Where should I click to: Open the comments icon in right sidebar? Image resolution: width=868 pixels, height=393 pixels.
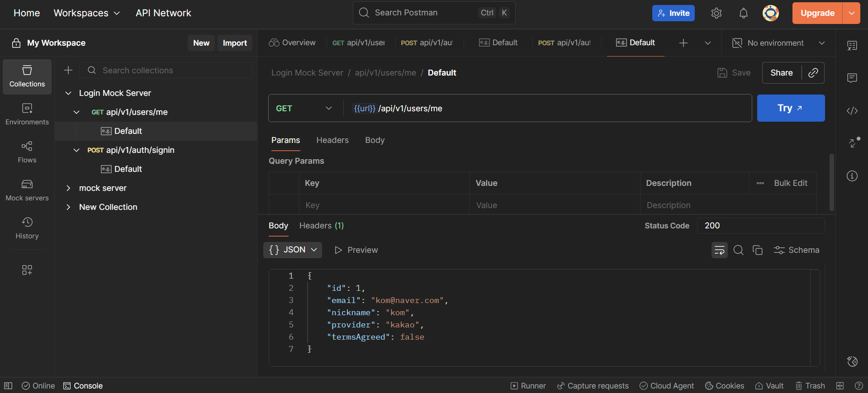(x=852, y=78)
